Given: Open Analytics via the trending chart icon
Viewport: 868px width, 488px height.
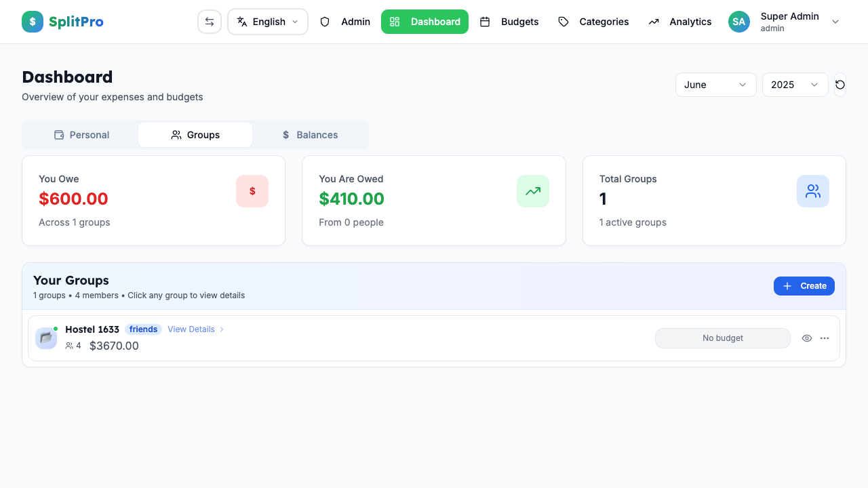Looking at the screenshot, I should pyautogui.click(x=654, y=22).
